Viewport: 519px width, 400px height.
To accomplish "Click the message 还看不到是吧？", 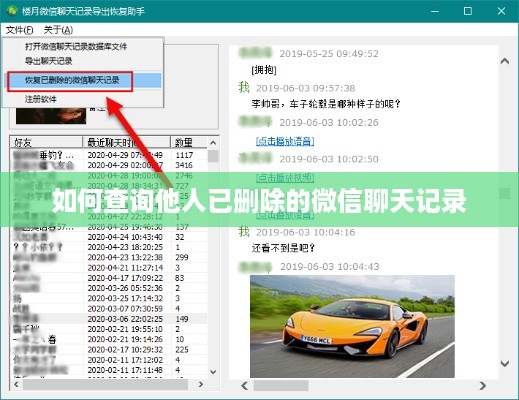I will (283, 248).
